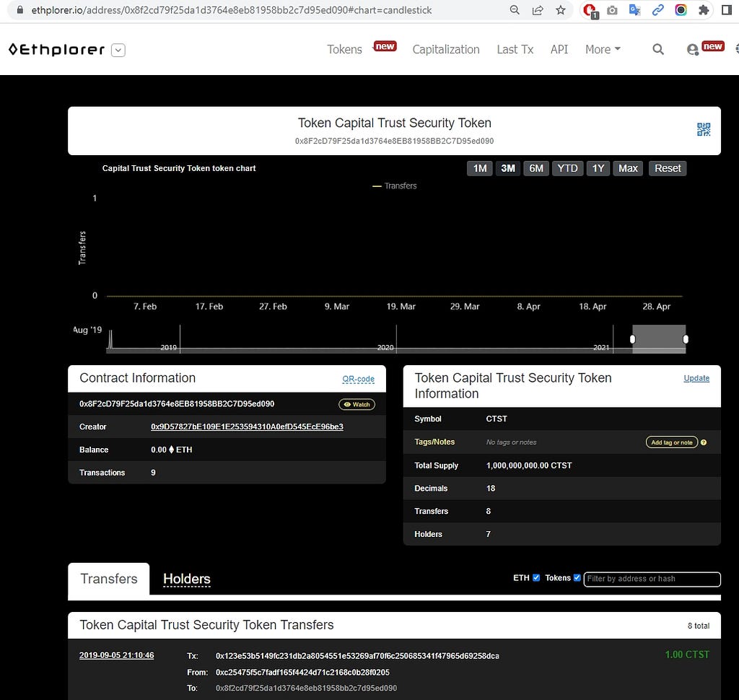Focus the Filter by address or hash field
This screenshot has width=739, height=700.
[x=652, y=579]
